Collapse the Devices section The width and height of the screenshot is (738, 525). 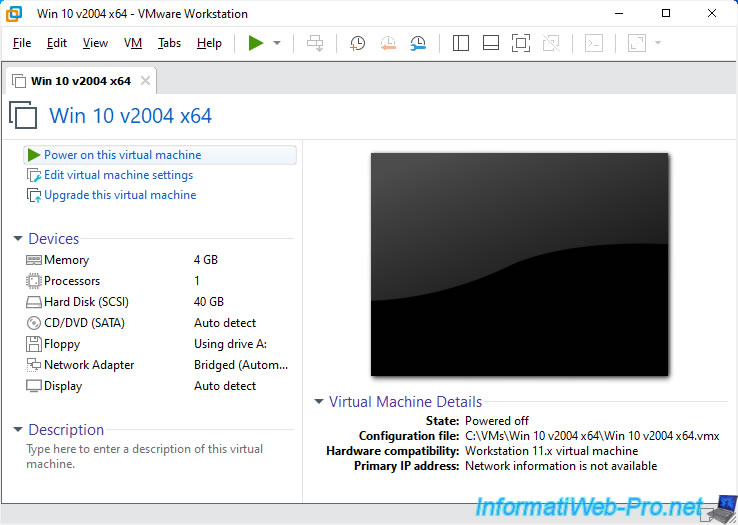click(18, 239)
